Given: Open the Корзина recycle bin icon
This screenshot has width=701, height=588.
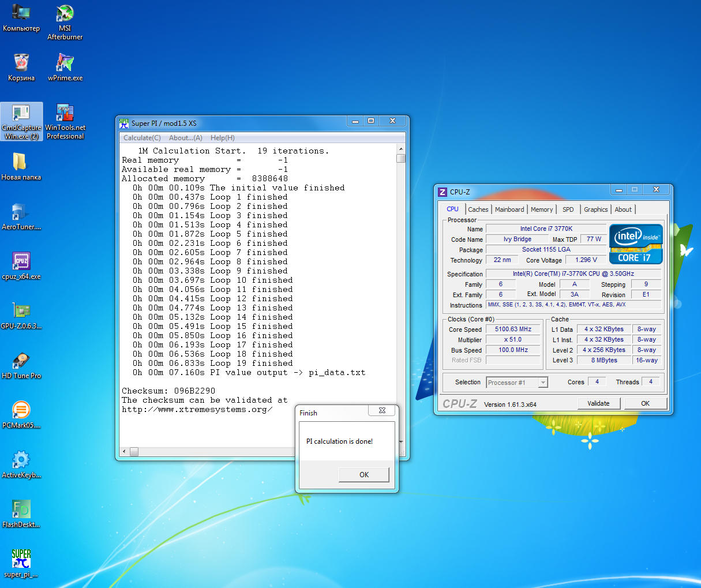Looking at the screenshot, I should pos(21,68).
